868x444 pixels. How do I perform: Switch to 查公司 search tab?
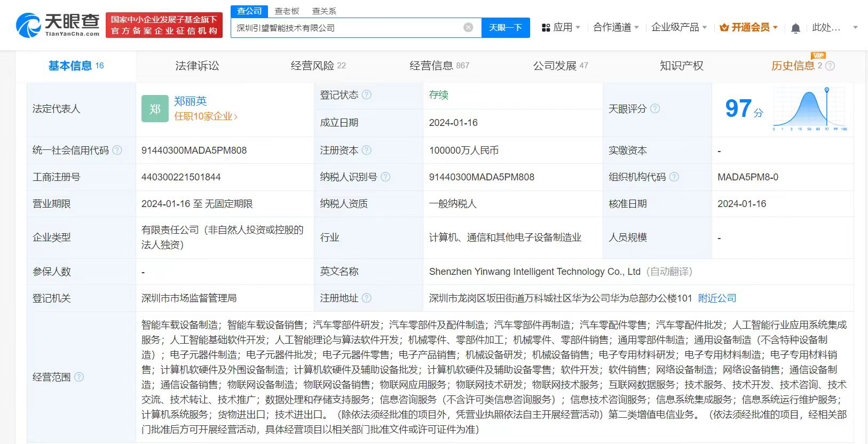click(249, 11)
